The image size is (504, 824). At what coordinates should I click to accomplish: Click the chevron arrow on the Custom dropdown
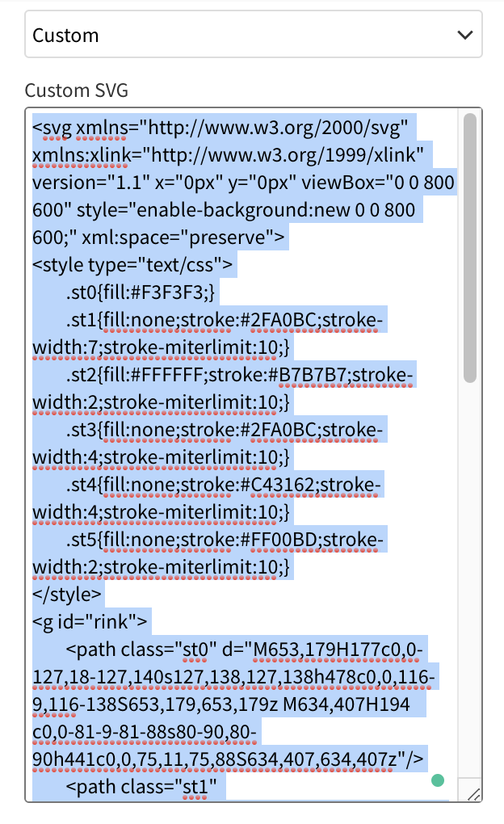464,35
